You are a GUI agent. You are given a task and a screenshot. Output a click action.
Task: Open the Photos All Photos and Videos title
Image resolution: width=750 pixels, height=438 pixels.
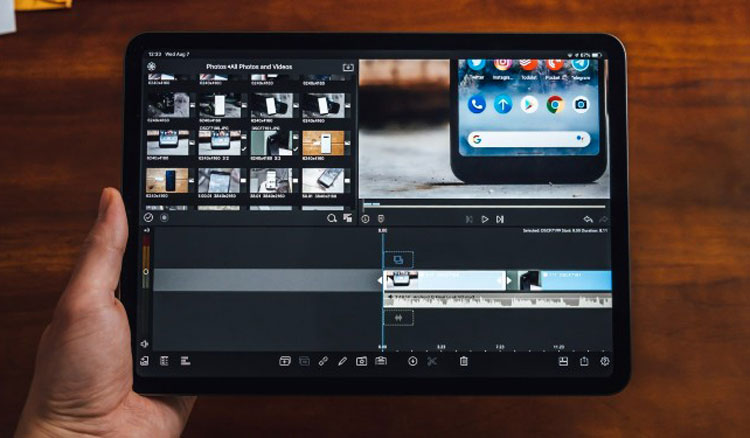249,67
